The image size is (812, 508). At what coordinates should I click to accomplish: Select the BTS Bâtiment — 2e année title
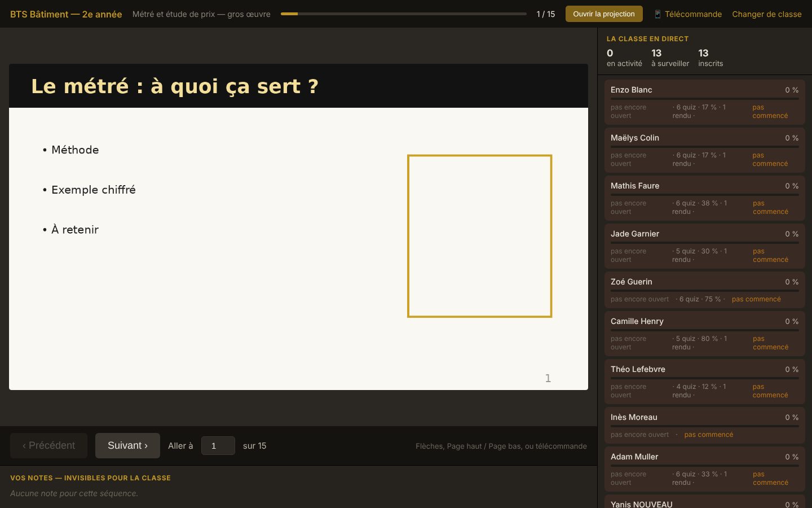[66, 14]
